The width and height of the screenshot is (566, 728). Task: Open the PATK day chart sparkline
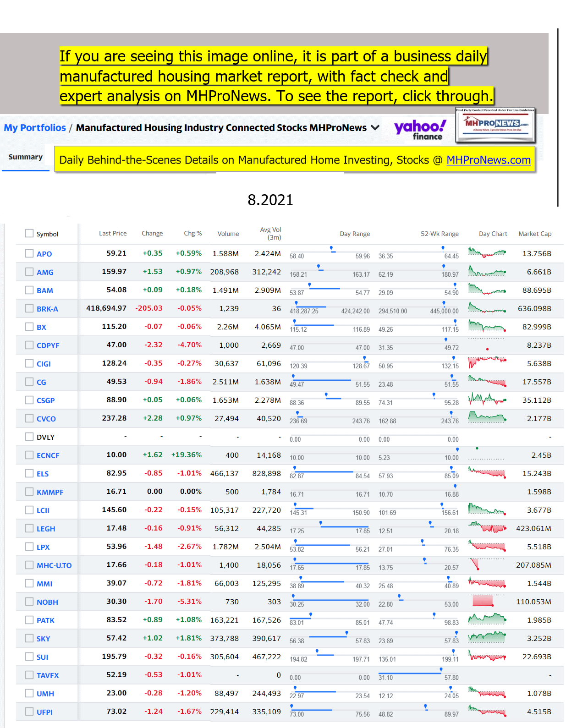(x=487, y=619)
